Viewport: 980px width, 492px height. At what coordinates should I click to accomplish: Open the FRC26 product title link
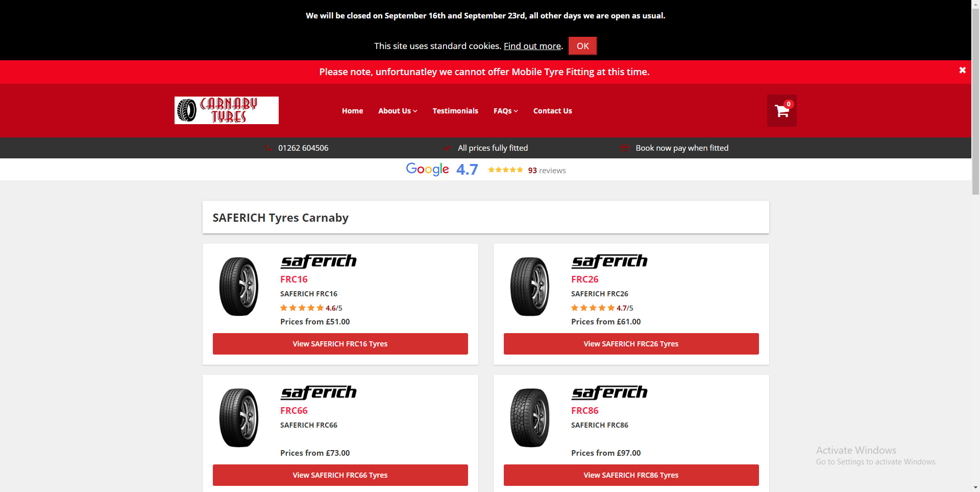point(585,279)
